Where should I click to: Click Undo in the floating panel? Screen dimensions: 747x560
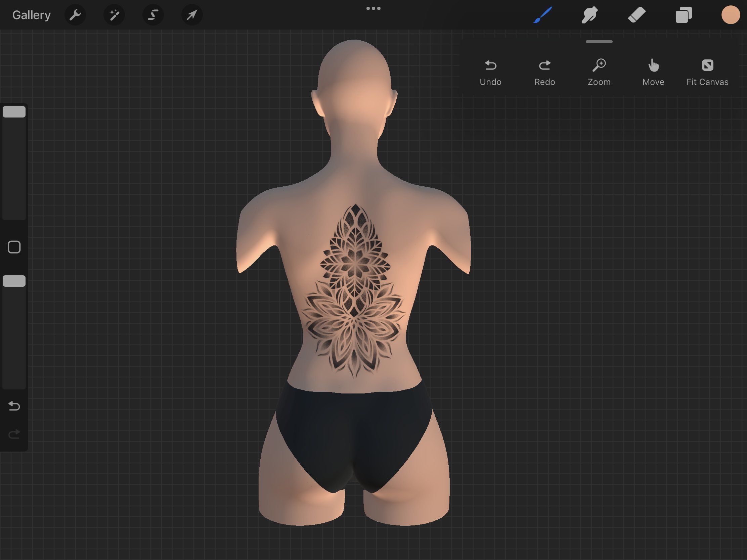(490, 73)
